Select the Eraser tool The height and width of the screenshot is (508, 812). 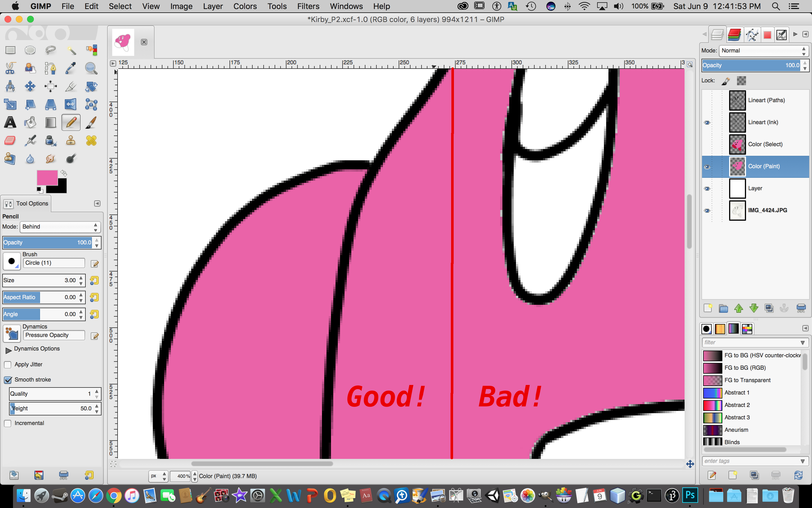pyautogui.click(x=10, y=141)
